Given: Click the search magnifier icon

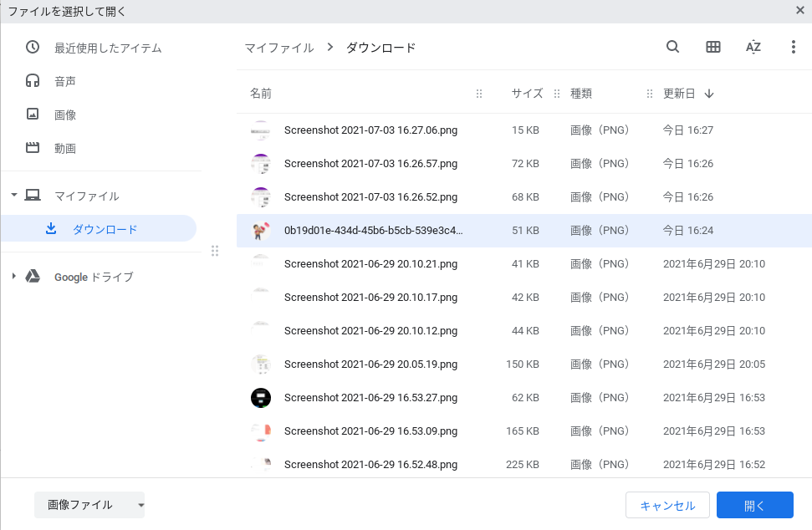Looking at the screenshot, I should tap(672, 48).
